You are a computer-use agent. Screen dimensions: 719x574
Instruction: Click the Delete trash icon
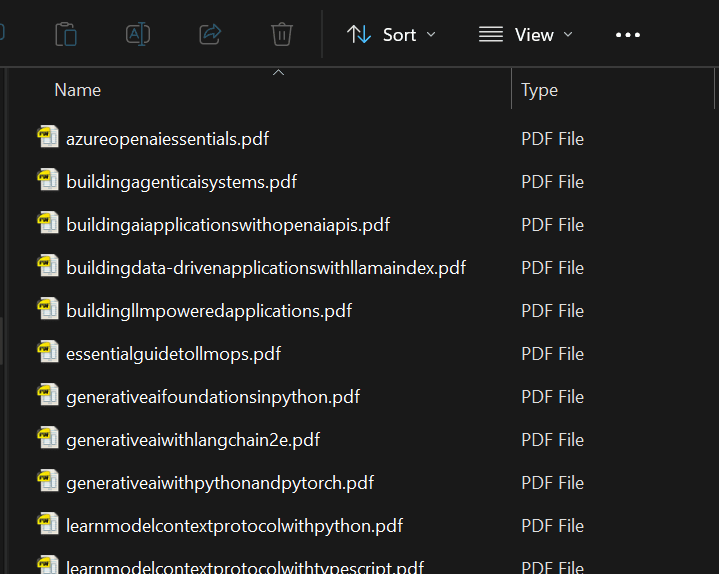point(282,34)
